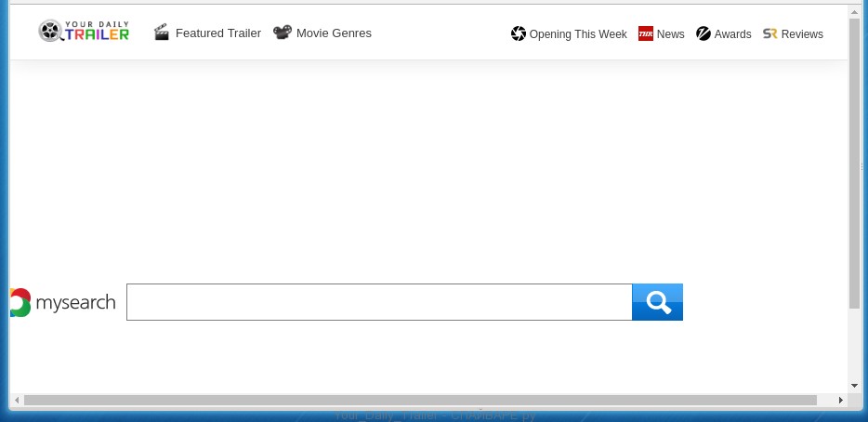Screen dimensions: 868x422
Task: Open the Featured Trailer text link
Action: pos(218,33)
